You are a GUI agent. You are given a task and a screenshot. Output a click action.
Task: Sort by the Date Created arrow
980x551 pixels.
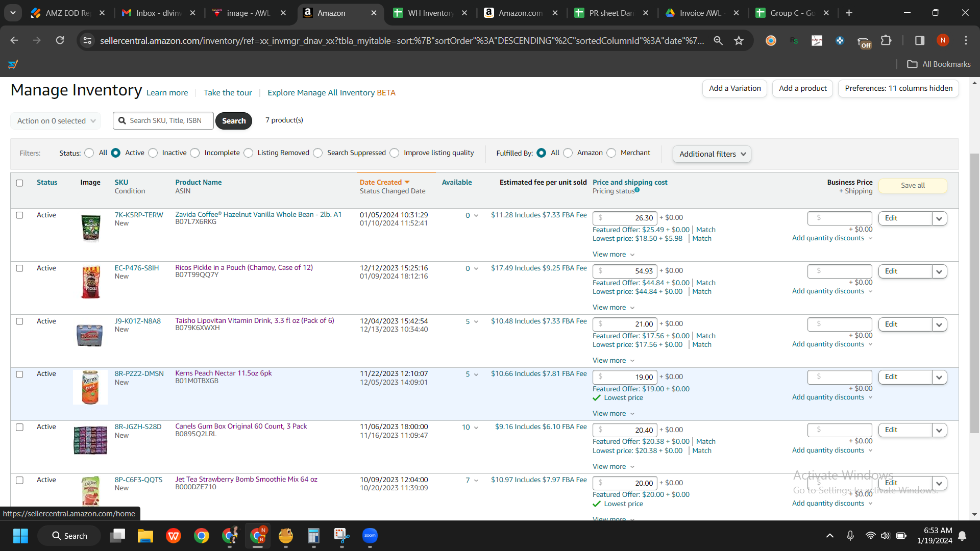[x=407, y=182]
